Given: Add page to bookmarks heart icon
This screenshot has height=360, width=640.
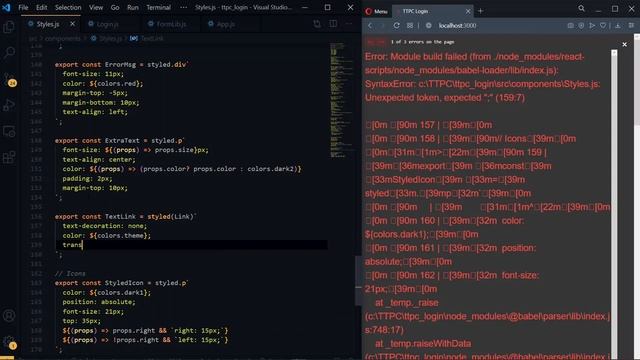Looking at the screenshot, I should coord(603,25).
